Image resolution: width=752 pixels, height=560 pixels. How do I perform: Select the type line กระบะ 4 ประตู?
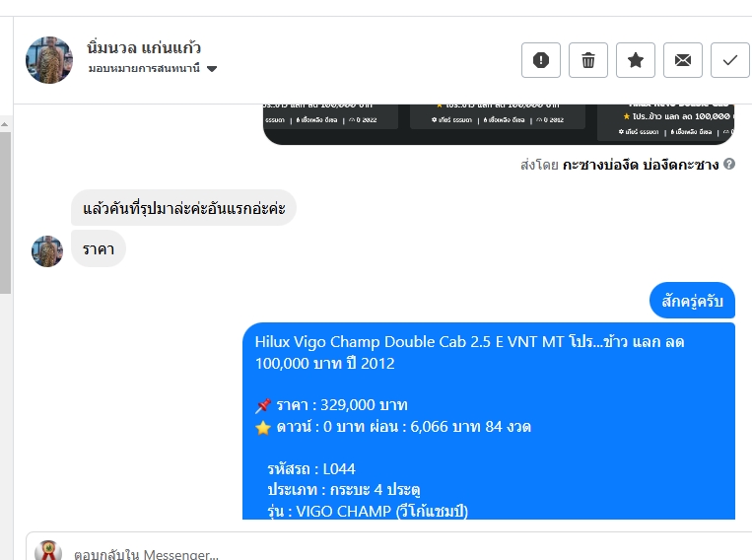coord(344,489)
